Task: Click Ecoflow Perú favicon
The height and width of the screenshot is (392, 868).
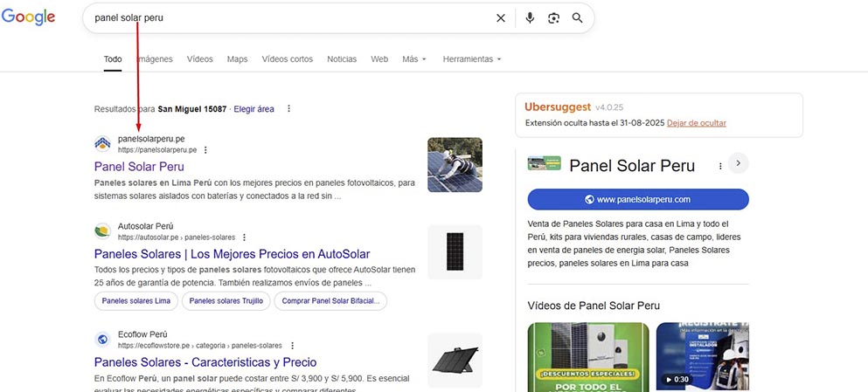Action: point(102,340)
